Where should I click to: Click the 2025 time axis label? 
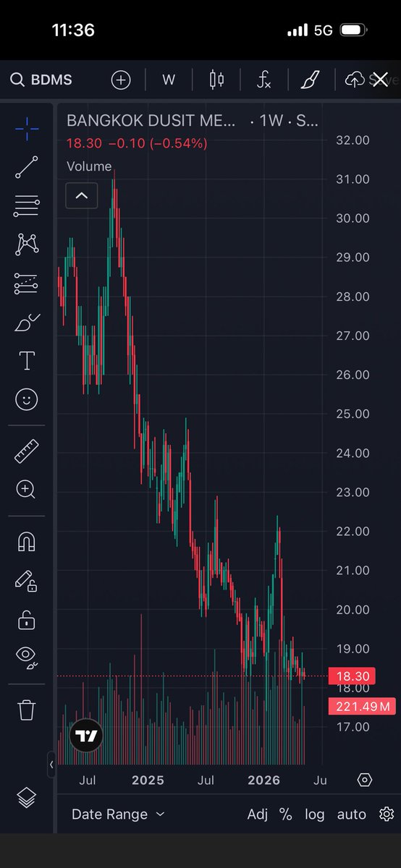pos(148,780)
